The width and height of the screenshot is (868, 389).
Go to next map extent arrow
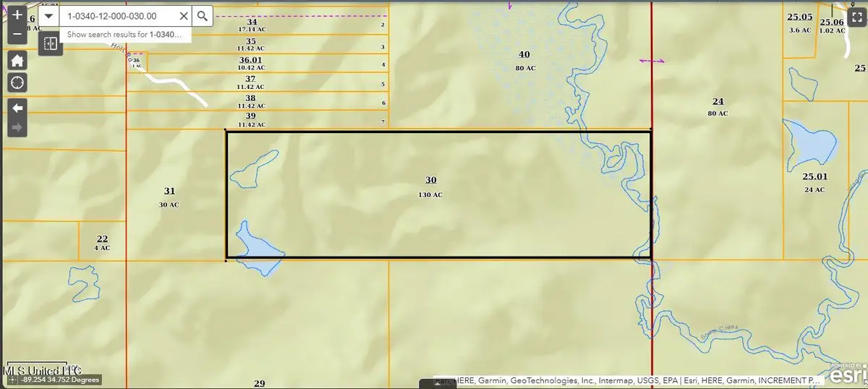point(17,128)
